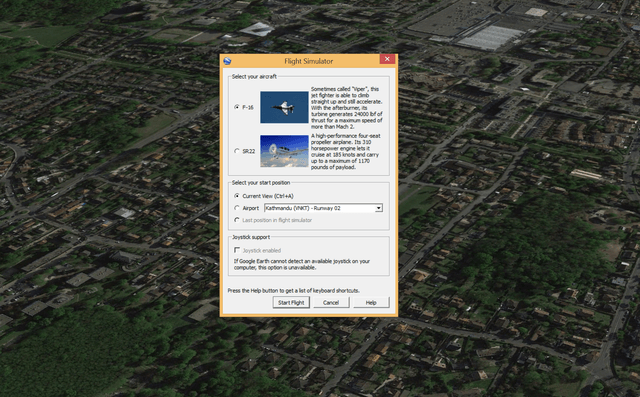Toggle the Joystick enabled checkbox

pyautogui.click(x=237, y=250)
